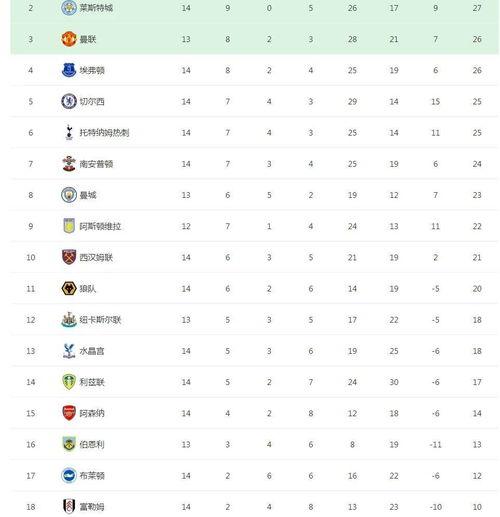Click the Southampton club crest
500x517 pixels.
[69, 164]
